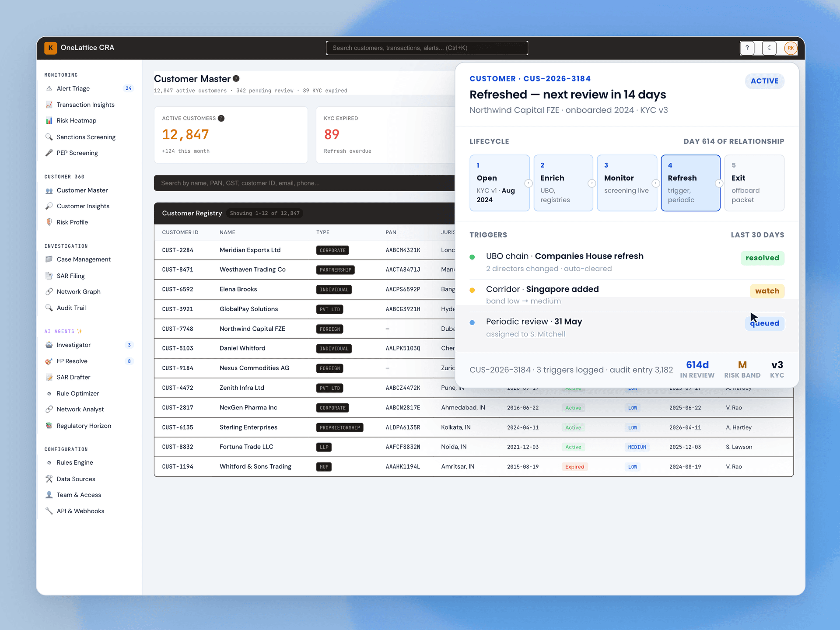Click the Regulatory Horizon books icon
840x630 pixels.
[49, 426]
